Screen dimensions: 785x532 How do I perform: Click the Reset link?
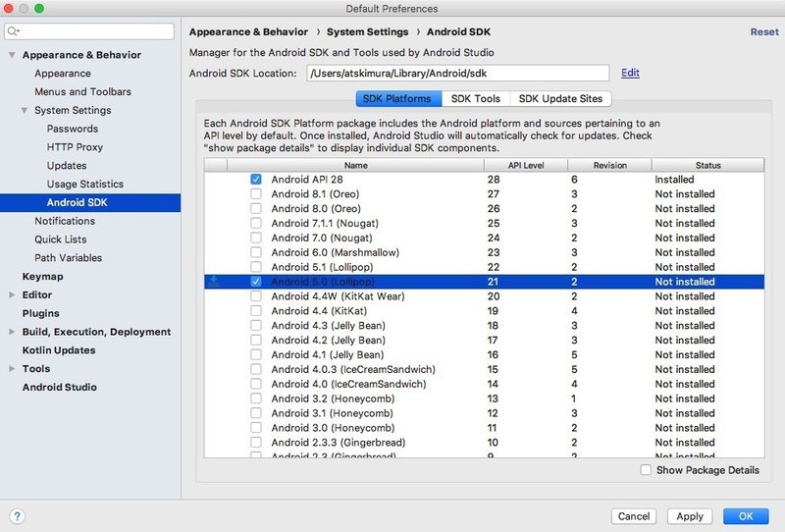tap(764, 32)
